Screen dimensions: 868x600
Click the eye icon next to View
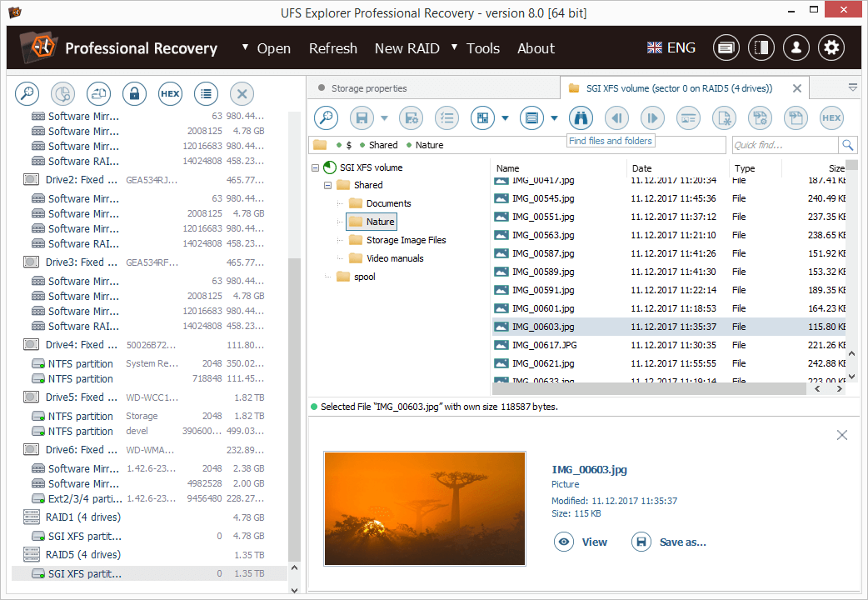pos(565,542)
